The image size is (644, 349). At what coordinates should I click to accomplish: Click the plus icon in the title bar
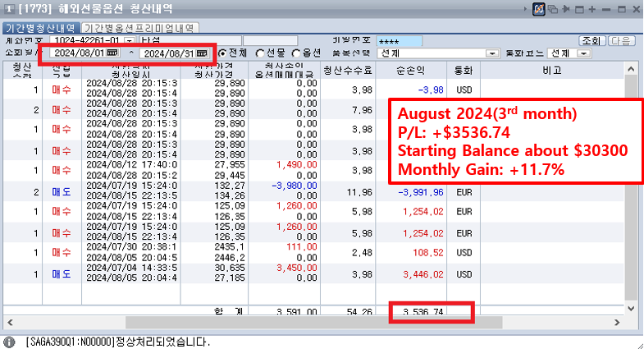[x=592, y=10]
